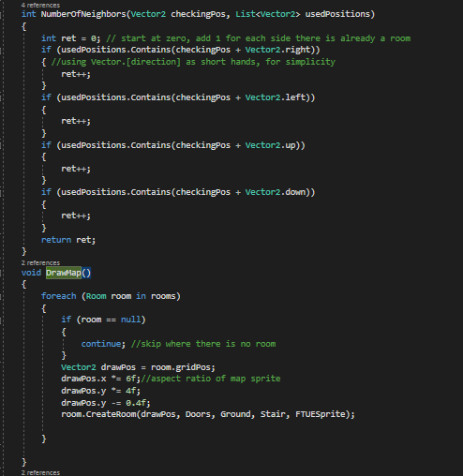
Task: Click ret++ under the Vector2.right check
Action: coord(76,74)
